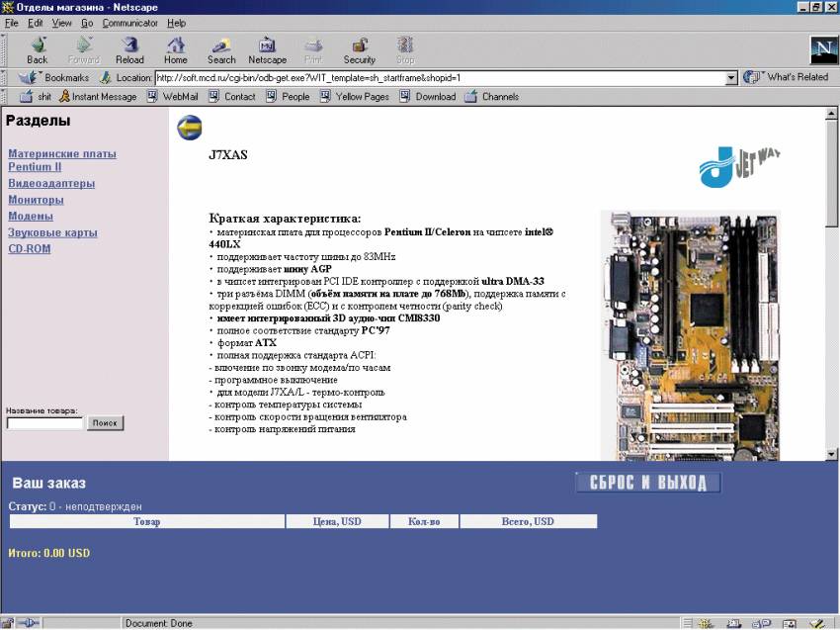Click the Ваш заказ heading

tap(48, 483)
